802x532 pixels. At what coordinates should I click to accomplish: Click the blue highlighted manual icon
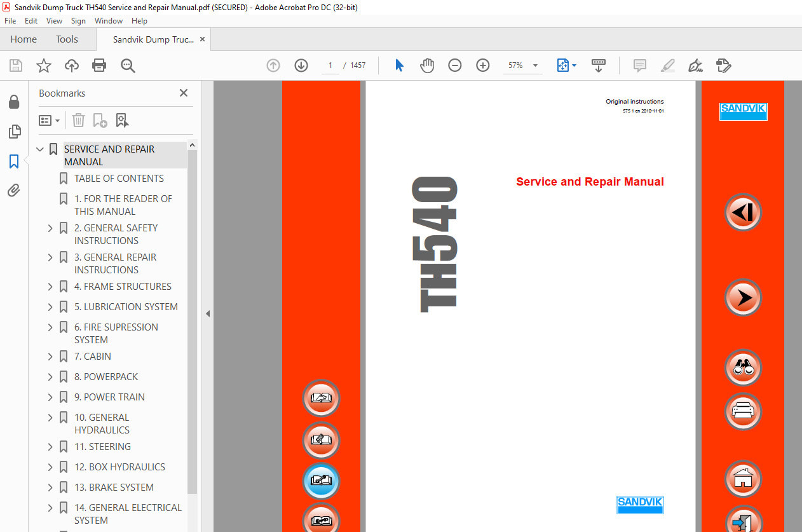tap(321, 482)
